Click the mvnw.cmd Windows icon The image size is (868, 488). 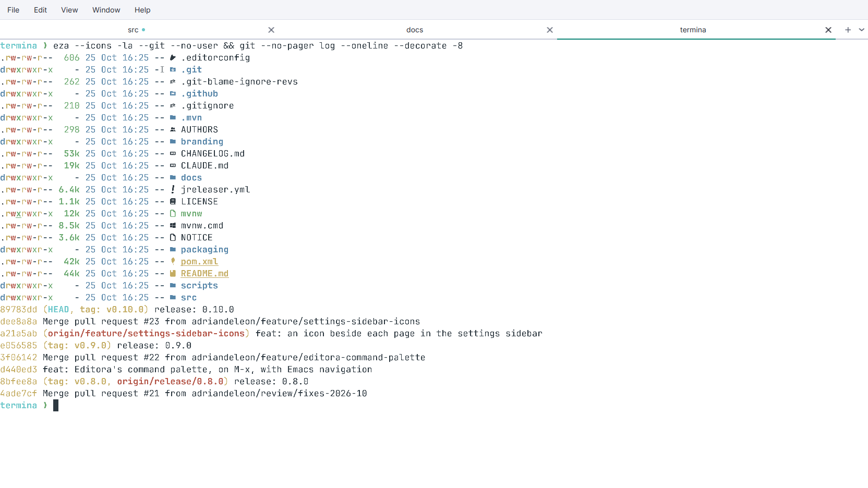173,226
